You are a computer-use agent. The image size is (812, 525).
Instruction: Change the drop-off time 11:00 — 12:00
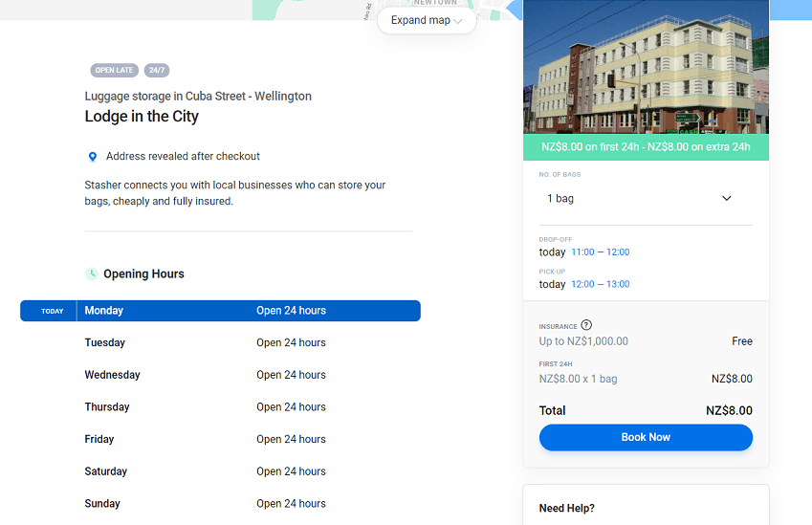point(600,252)
